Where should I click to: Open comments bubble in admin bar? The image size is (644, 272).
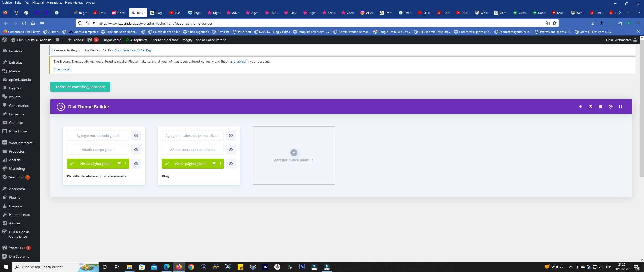click(x=59, y=40)
